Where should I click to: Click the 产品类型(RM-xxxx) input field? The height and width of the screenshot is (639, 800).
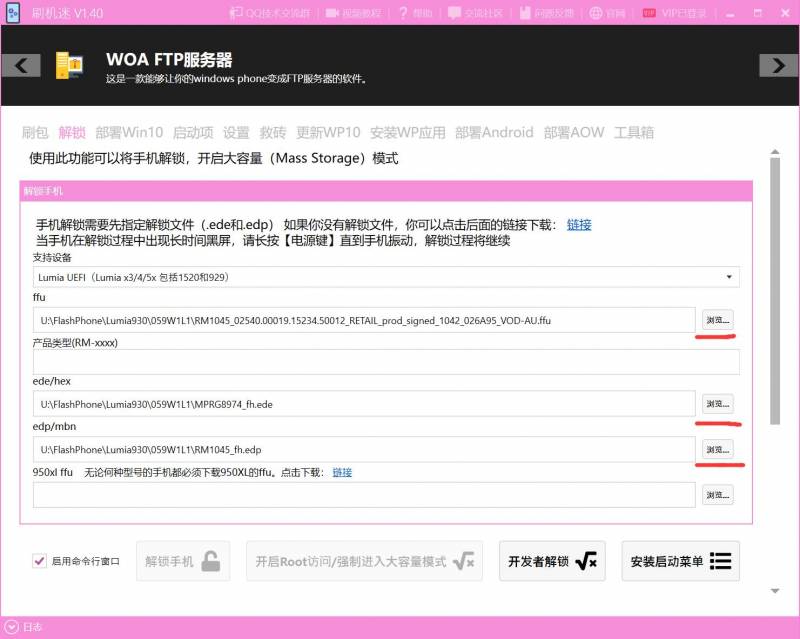coord(386,362)
